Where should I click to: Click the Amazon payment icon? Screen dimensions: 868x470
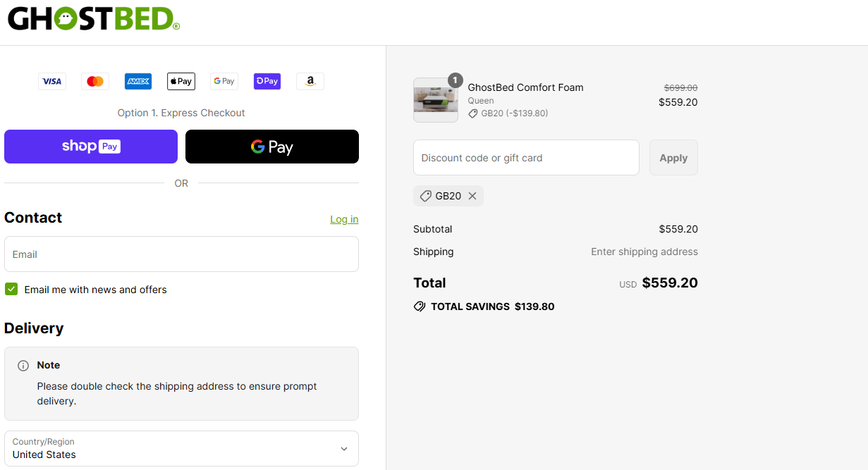[x=310, y=82]
